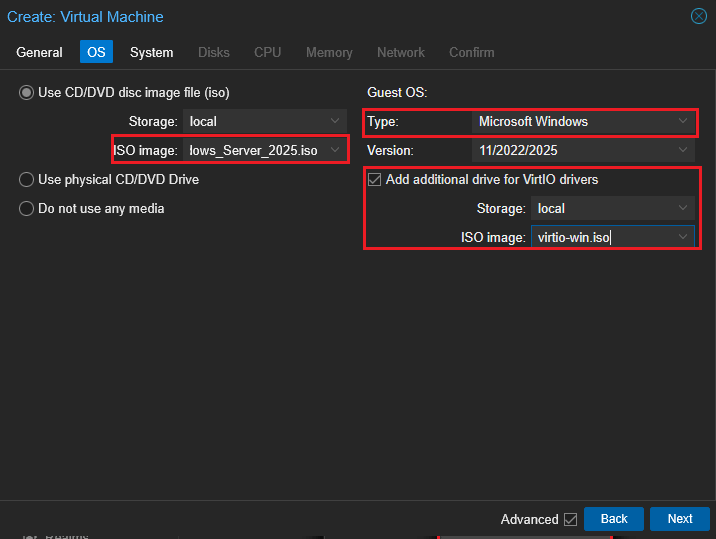Image resolution: width=716 pixels, height=539 pixels.
Task: Click the virtio-win.iso dropdown arrow
Action: click(x=683, y=237)
